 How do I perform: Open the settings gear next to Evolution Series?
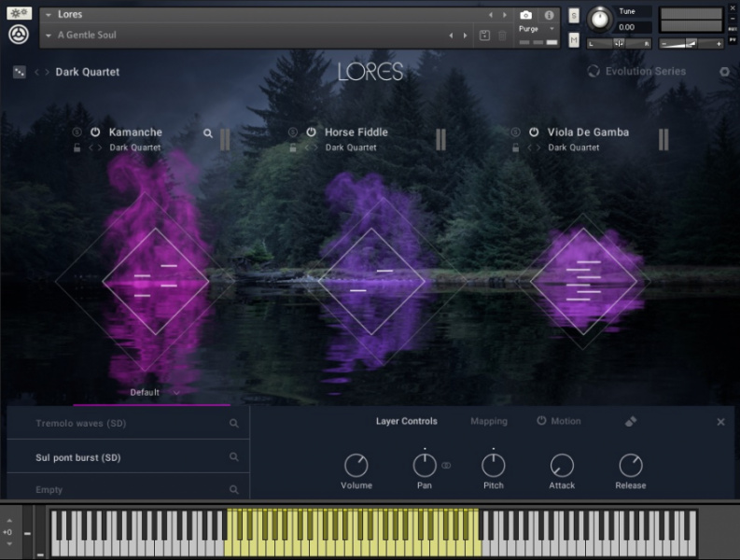click(x=724, y=72)
